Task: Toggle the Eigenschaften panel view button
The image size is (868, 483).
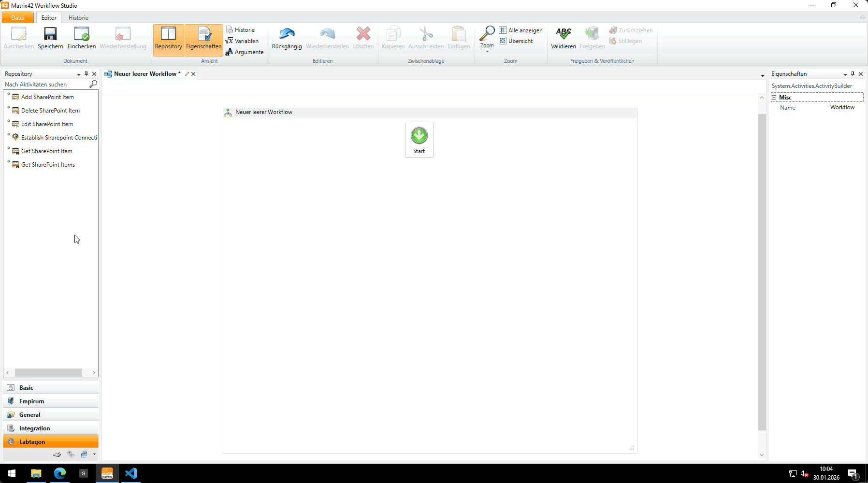Action: tap(203, 38)
